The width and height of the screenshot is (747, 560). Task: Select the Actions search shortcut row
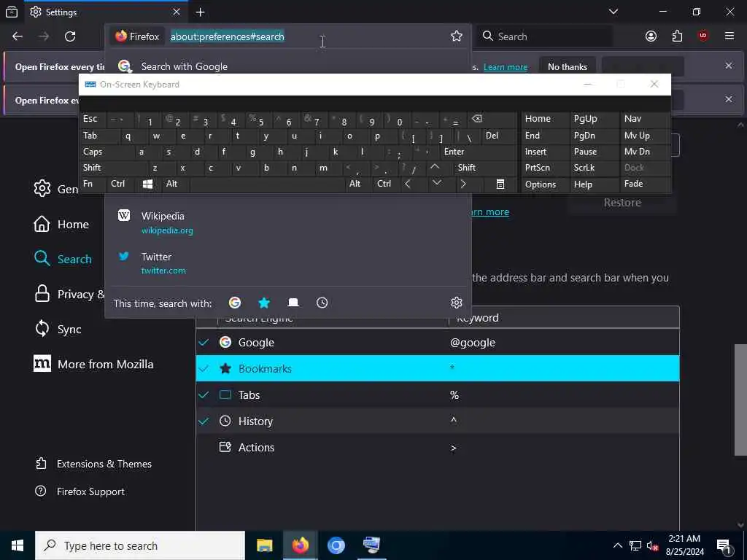click(x=438, y=448)
